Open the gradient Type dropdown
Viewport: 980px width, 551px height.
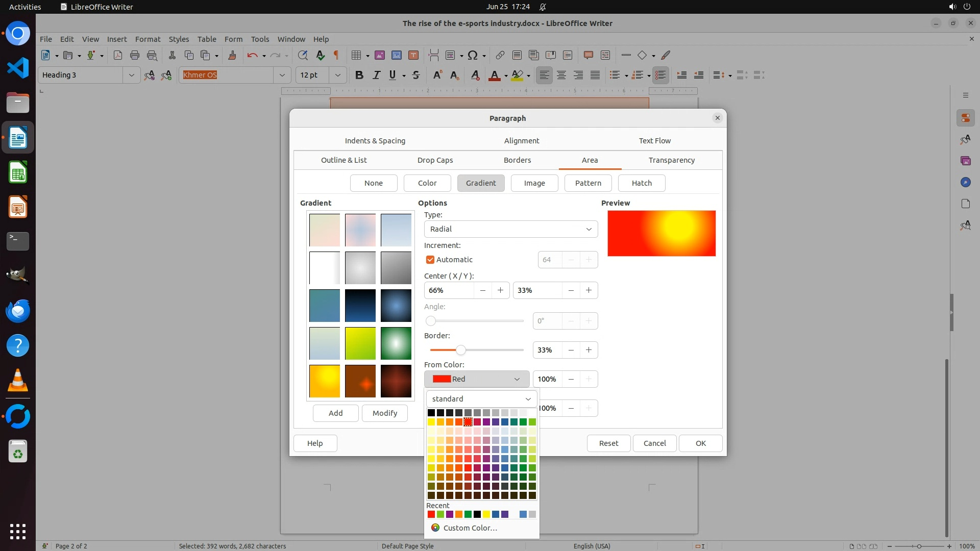click(510, 229)
